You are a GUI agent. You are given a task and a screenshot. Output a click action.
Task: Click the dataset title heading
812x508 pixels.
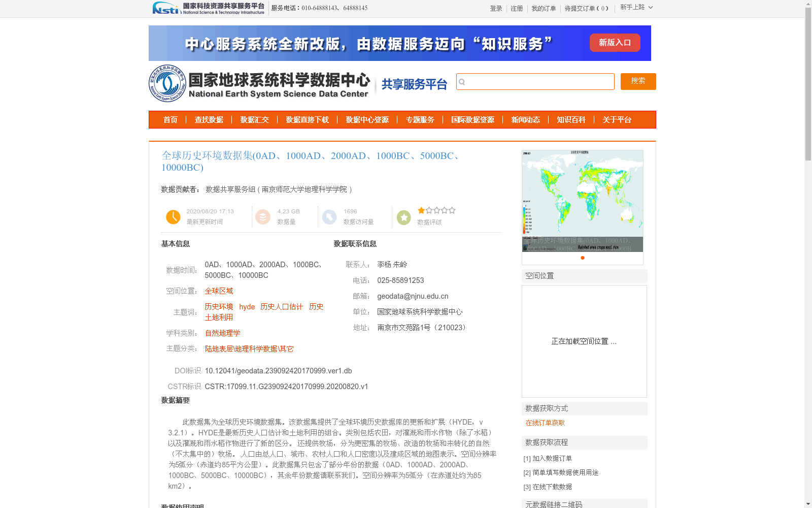click(x=312, y=162)
